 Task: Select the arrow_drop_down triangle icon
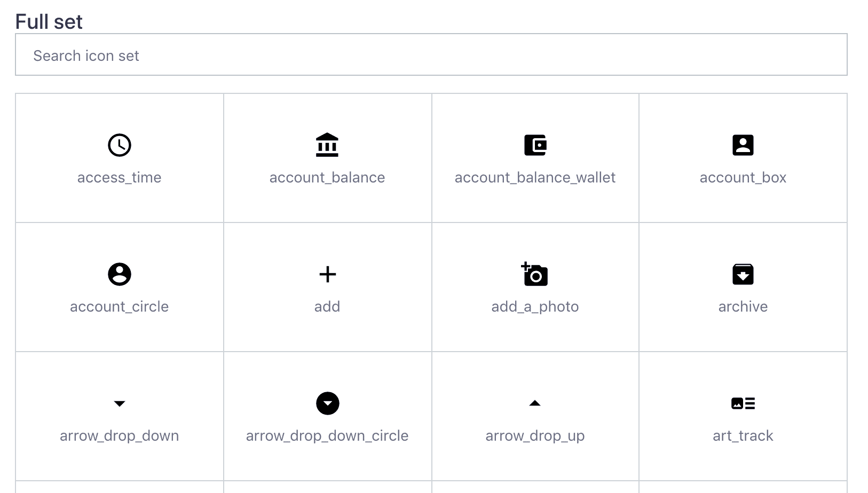click(x=119, y=403)
